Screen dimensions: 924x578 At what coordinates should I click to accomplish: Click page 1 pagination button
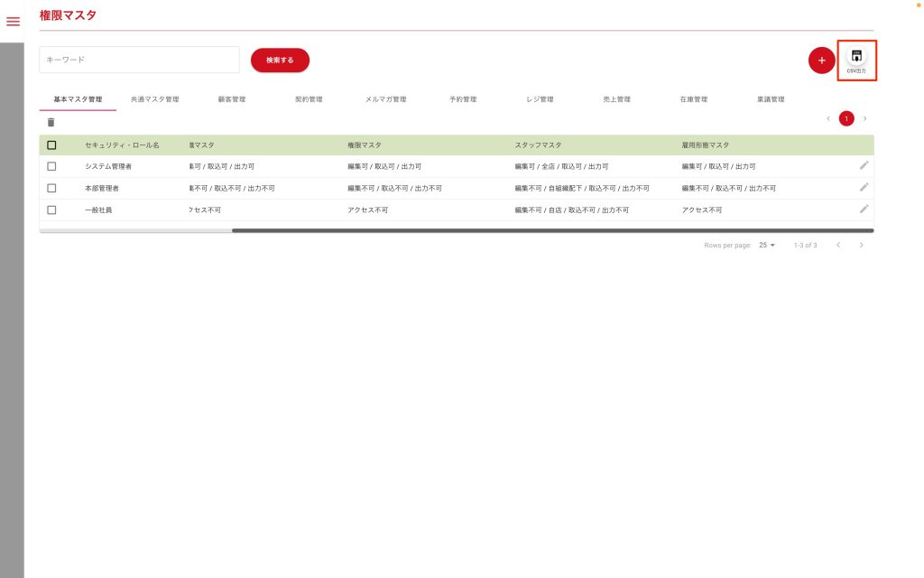(x=846, y=118)
